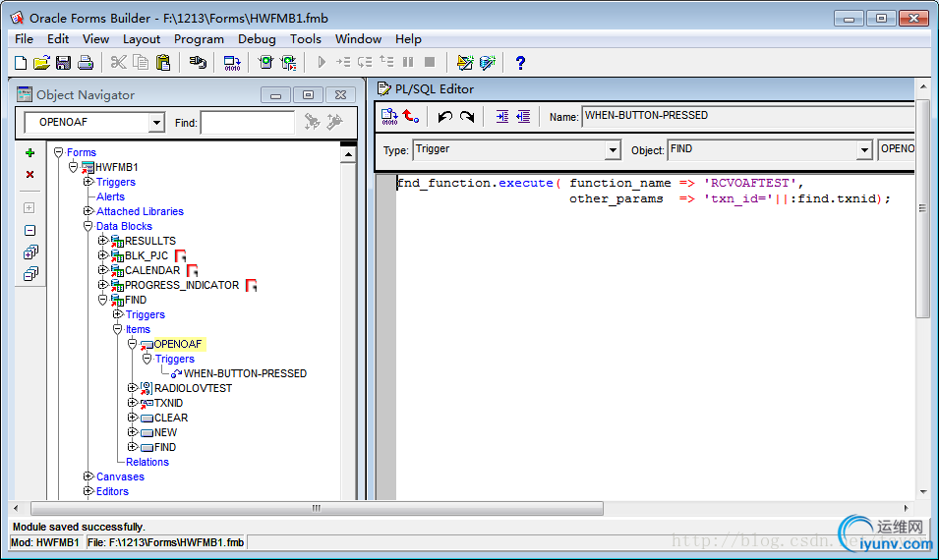Click the Find Next icon in Object Navigator
The image size is (939, 560).
[312, 122]
